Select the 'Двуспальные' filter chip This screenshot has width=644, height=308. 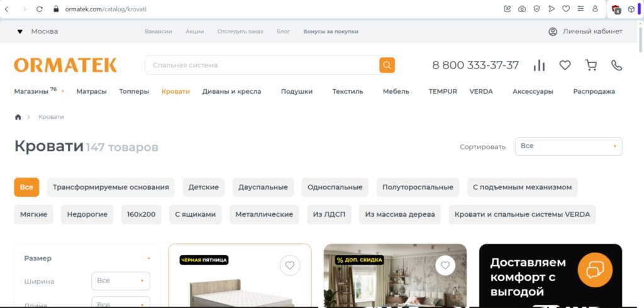click(263, 187)
